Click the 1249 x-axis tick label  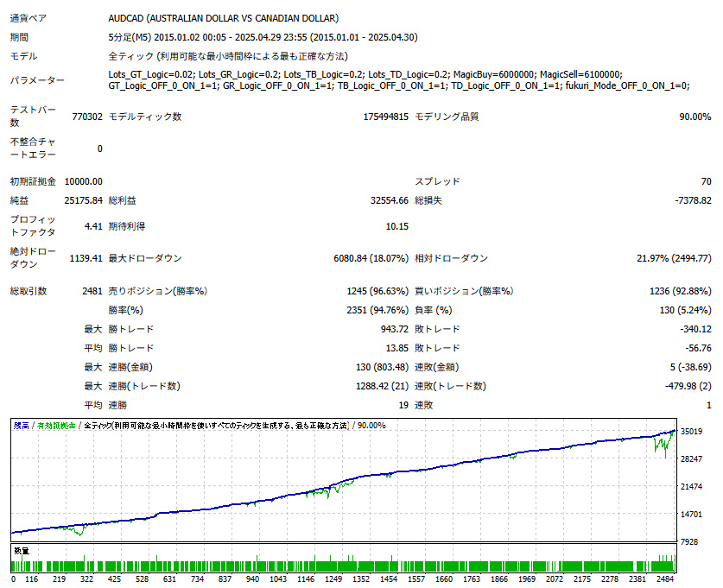click(x=333, y=579)
